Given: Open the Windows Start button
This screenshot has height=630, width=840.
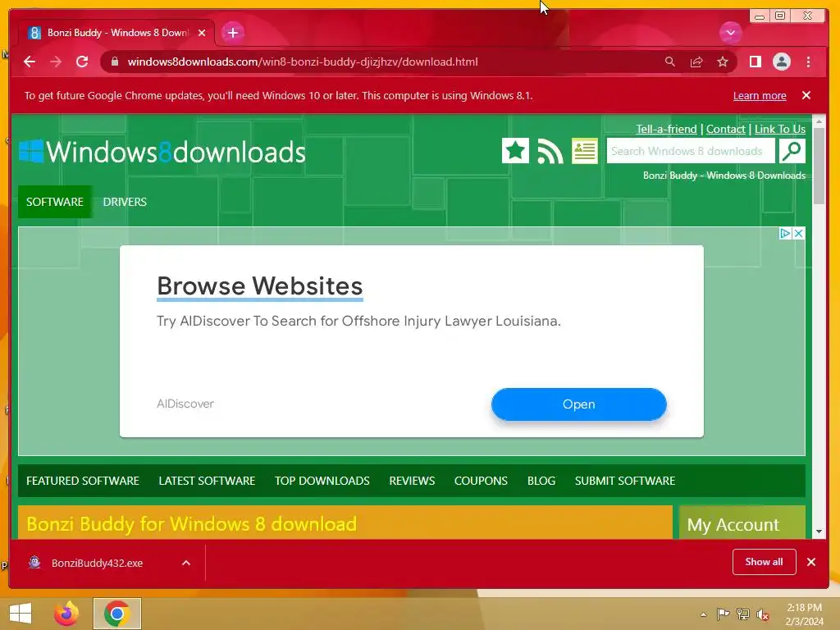Looking at the screenshot, I should 21,614.
